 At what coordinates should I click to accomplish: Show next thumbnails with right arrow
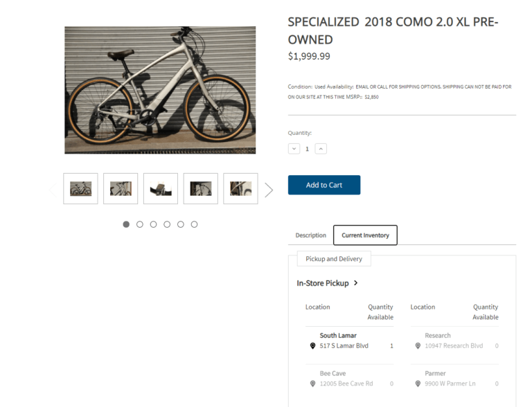(x=269, y=190)
